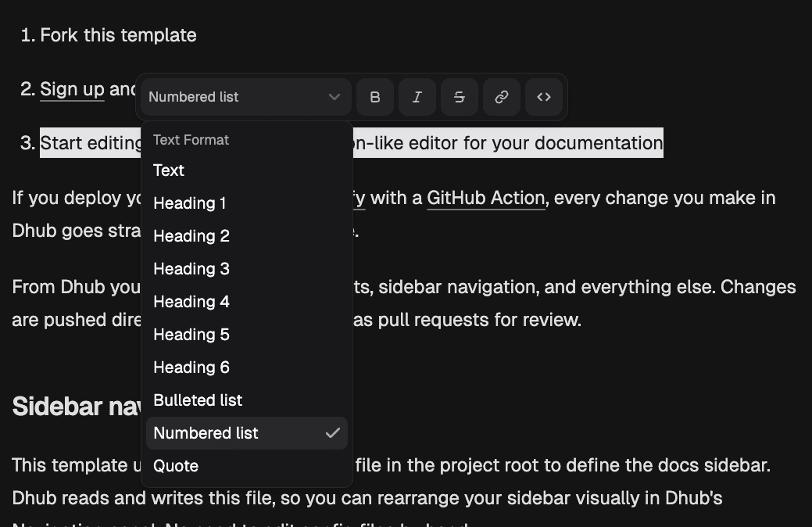Select Heading 4 from the list
This screenshot has width=812, height=527.
(191, 301)
